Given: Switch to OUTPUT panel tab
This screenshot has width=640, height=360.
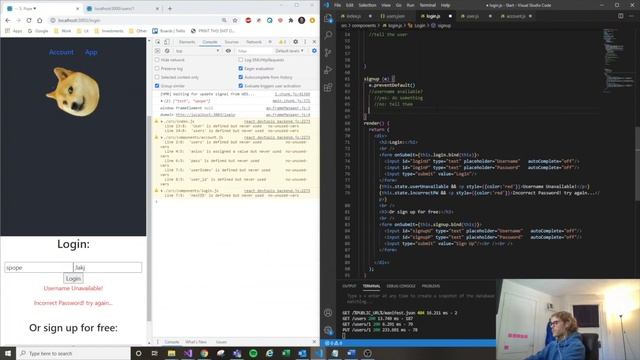Looking at the screenshot, I should pos(349,286).
